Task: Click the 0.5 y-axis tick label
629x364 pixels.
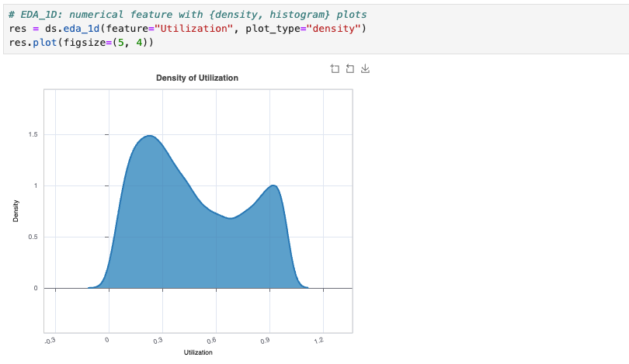Action: coord(33,237)
